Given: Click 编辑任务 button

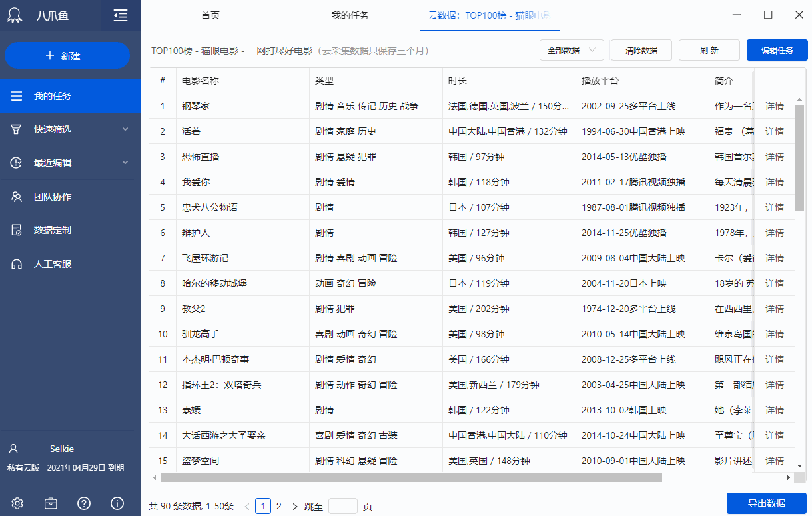Looking at the screenshot, I should tap(777, 50).
